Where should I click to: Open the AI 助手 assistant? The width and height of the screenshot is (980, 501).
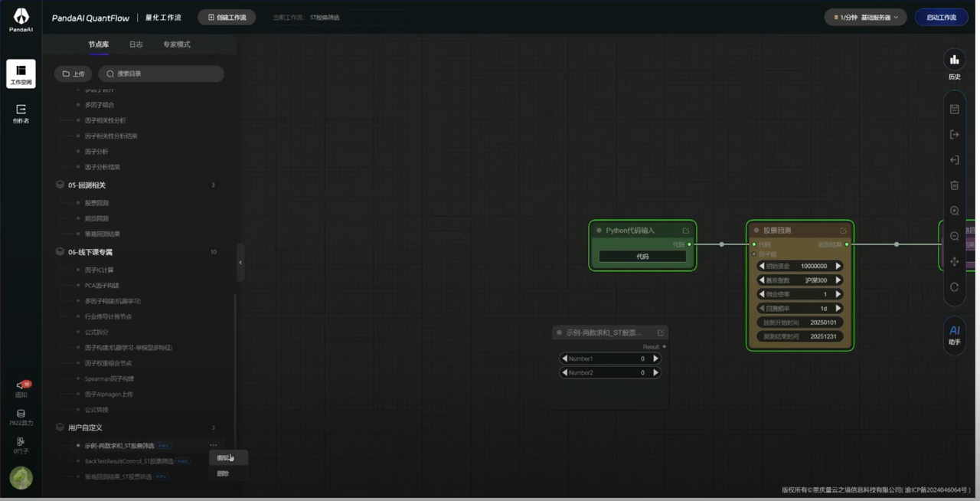[x=954, y=335]
